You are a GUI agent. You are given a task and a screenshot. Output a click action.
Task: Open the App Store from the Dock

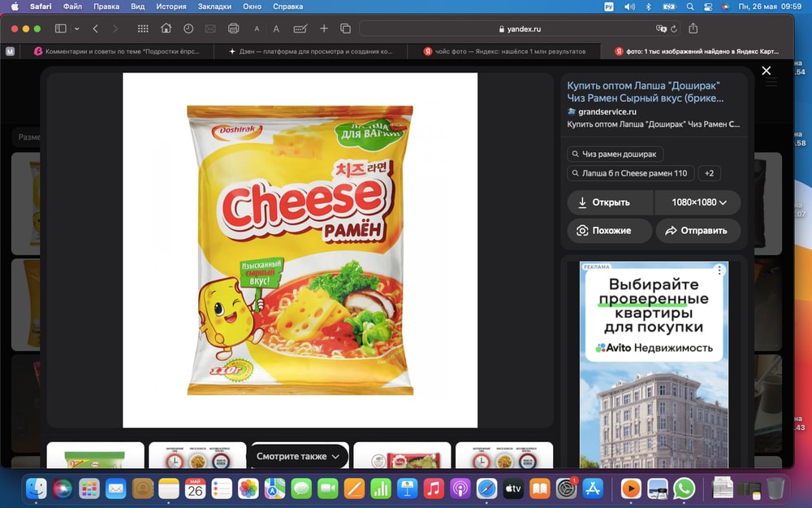tap(593, 488)
